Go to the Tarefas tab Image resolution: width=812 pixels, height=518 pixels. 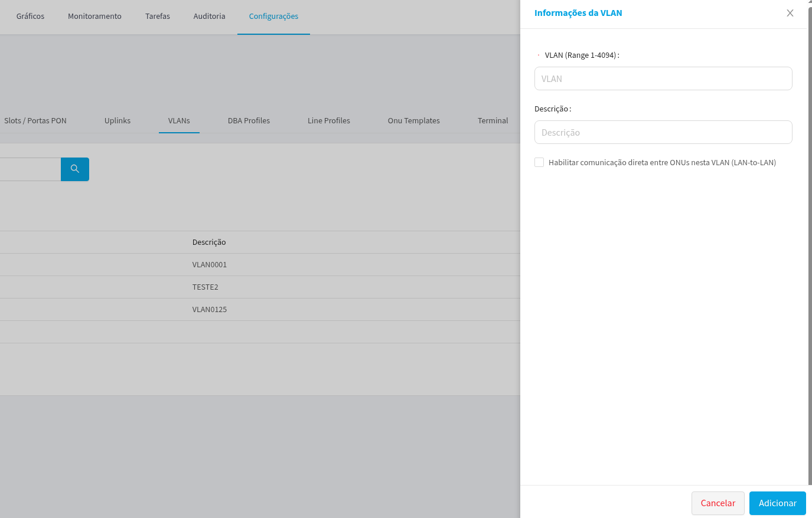[x=158, y=17]
